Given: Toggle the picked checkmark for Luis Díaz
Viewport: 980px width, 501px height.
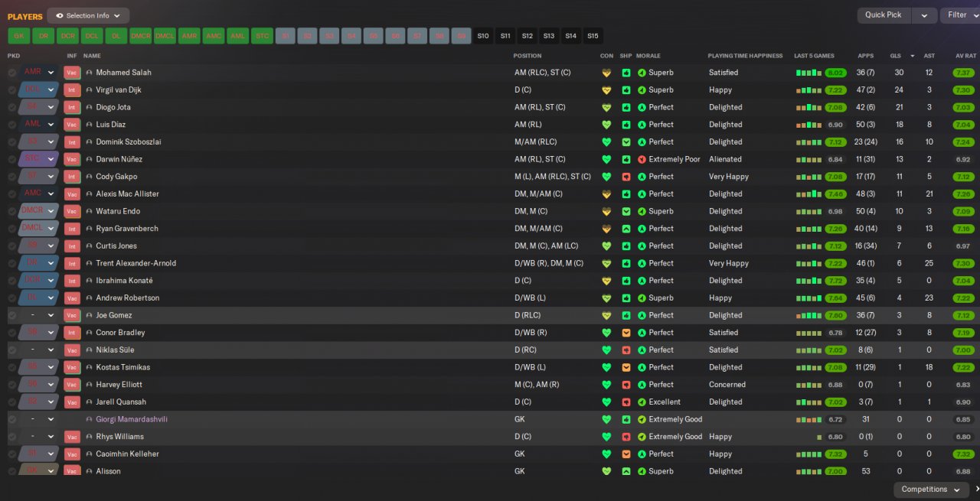Looking at the screenshot, I should (x=12, y=125).
